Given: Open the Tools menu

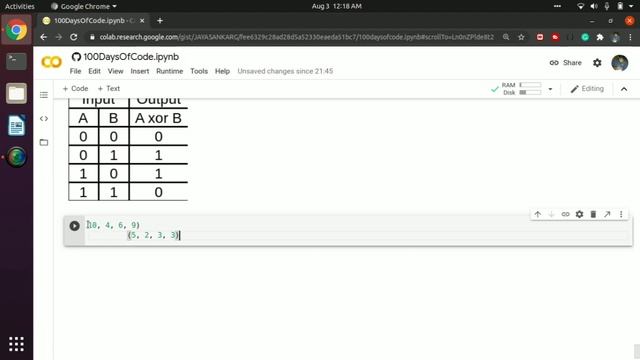Looking at the screenshot, I should point(199,71).
